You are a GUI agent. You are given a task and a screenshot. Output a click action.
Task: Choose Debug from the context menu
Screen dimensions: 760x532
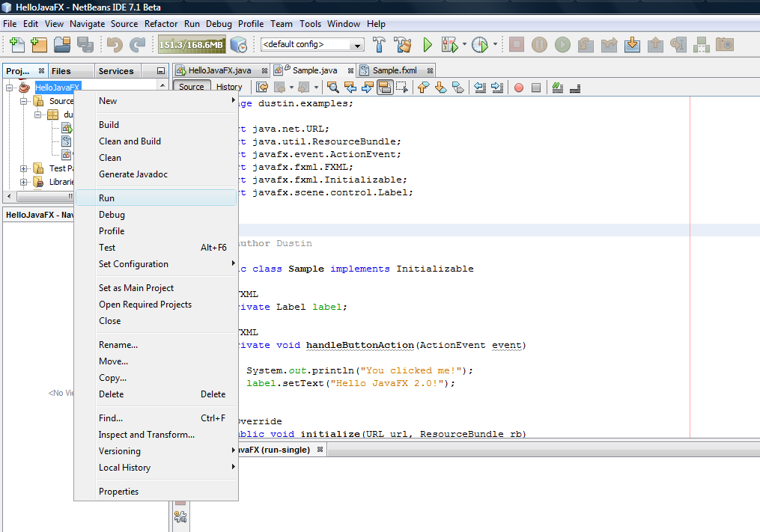[x=156, y=214]
